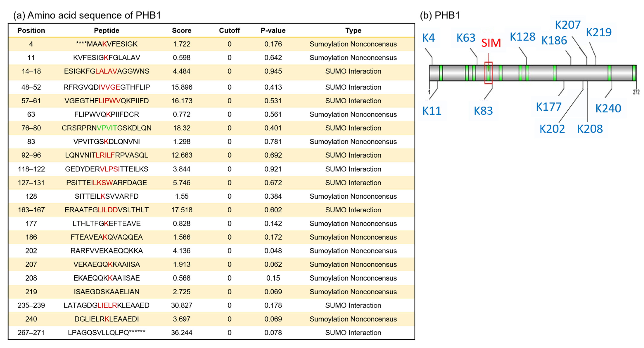Select peptide ****MAAKVFESIGK

point(107,44)
